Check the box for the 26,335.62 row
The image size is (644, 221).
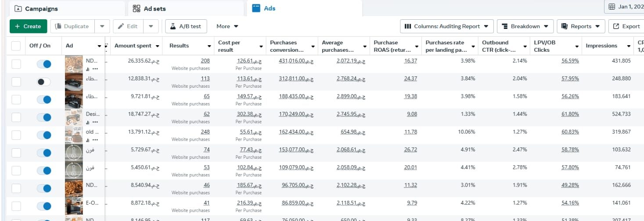[16, 64]
